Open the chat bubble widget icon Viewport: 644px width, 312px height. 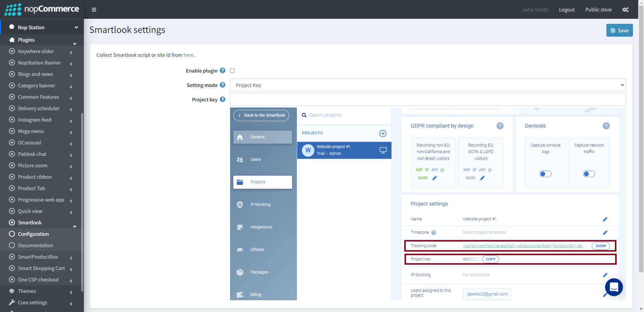pos(614,287)
